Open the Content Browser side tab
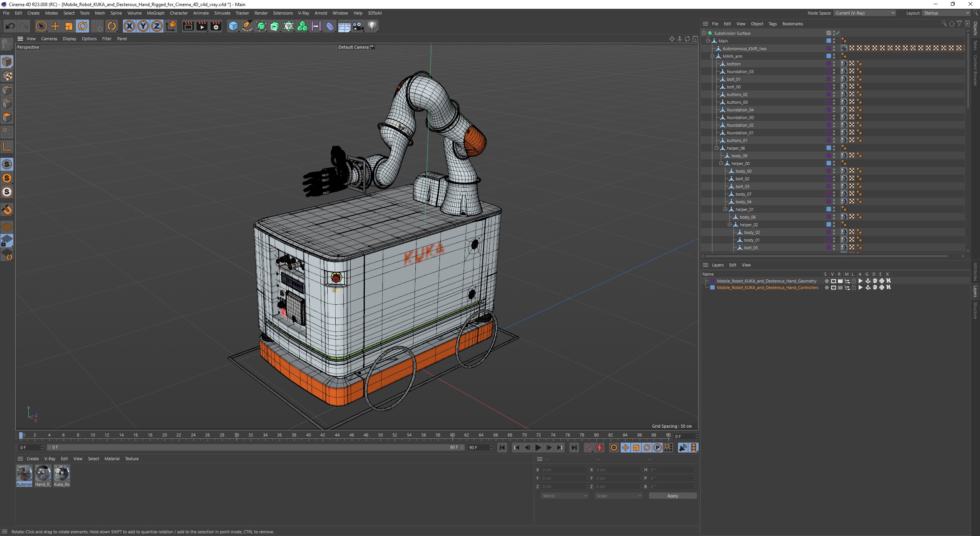 pyautogui.click(x=975, y=70)
